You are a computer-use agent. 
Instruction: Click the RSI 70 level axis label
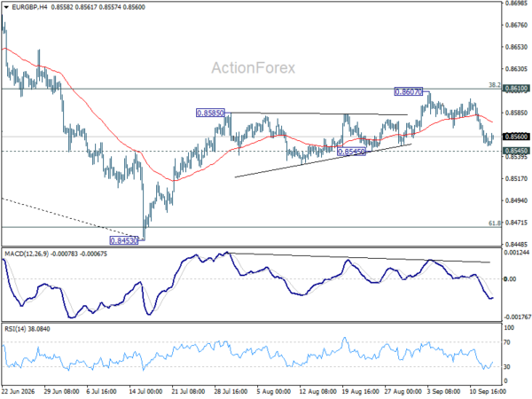tap(507, 342)
